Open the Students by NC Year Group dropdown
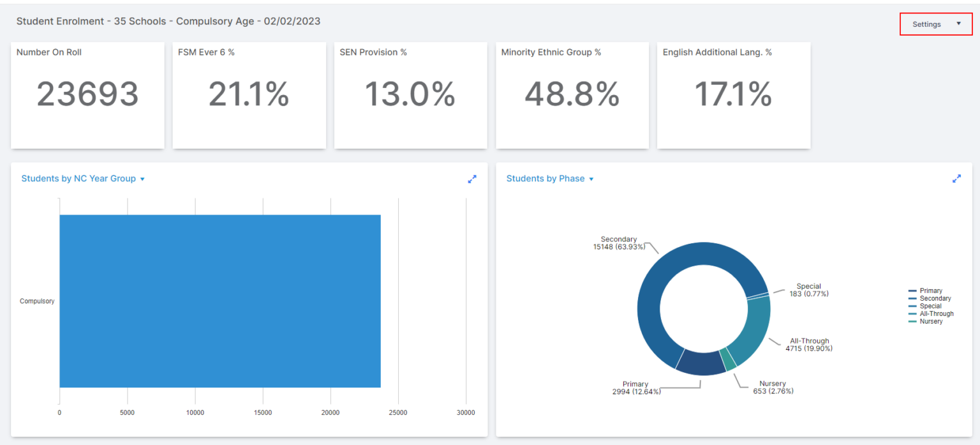The image size is (980, 445). (141, 179)
